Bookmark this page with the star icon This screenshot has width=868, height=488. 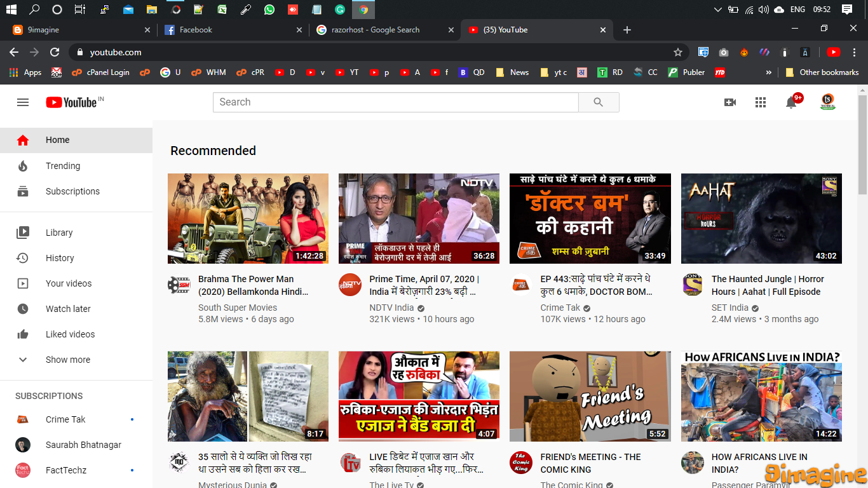click(678, 52)
